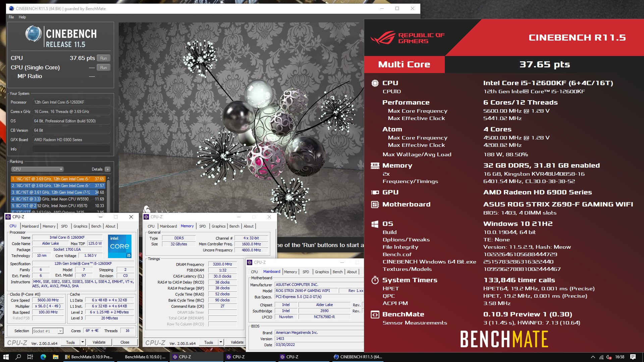
Task: Open CPU tab in CPU-Z Mainboard window
Action: point(255,272)
